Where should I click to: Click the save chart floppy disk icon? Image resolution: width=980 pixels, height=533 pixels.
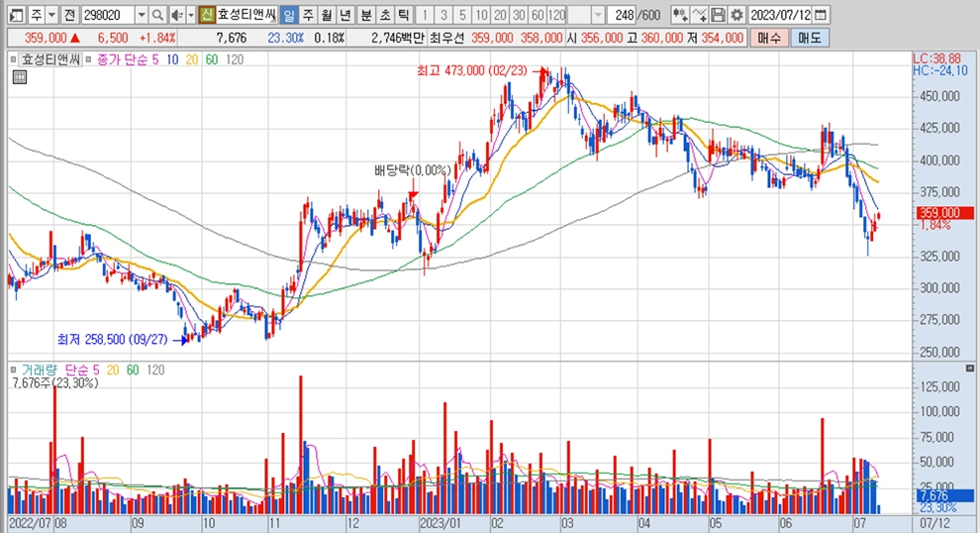(718, 15)
